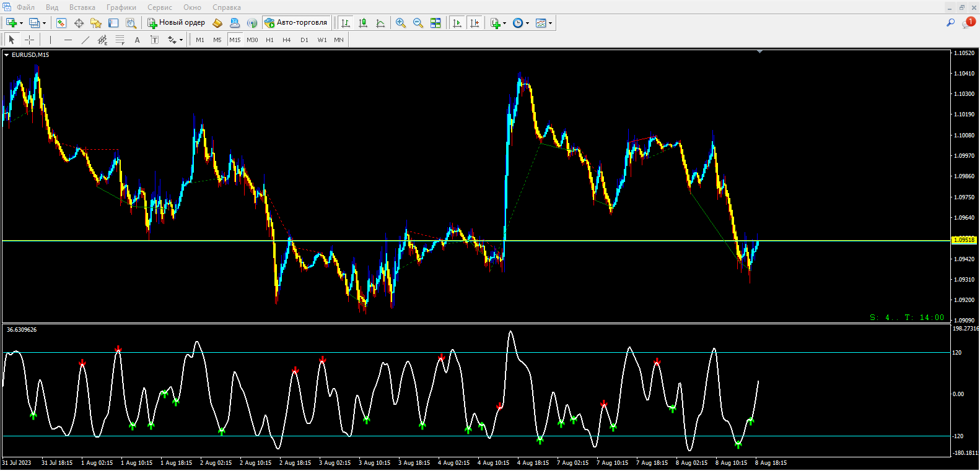The width and height of the screenshot is (980, 471).
Task: Switch to H4 timeframe
Action: point(287,40)
